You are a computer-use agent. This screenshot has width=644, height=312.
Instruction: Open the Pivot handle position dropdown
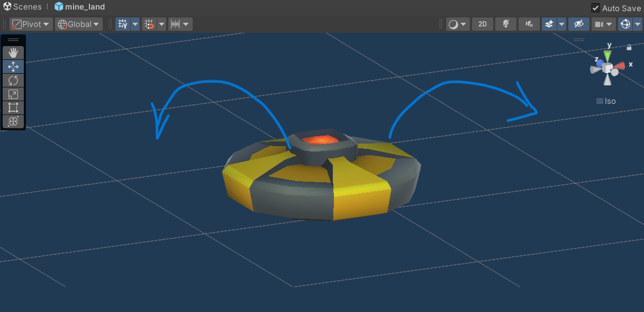(31, 24)
